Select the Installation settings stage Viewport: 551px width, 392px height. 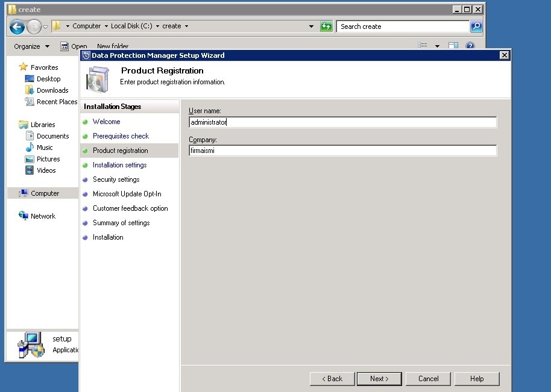[120, 165]
